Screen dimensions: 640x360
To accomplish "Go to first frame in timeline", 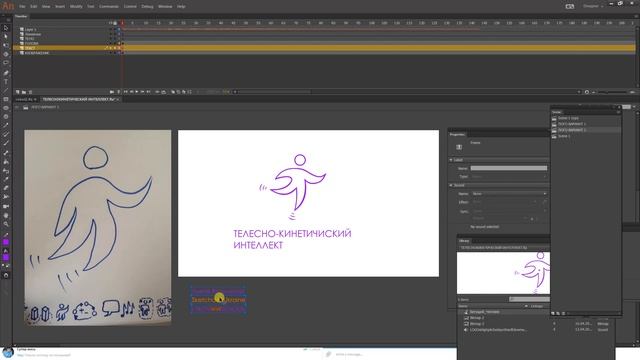I will 126,92.
